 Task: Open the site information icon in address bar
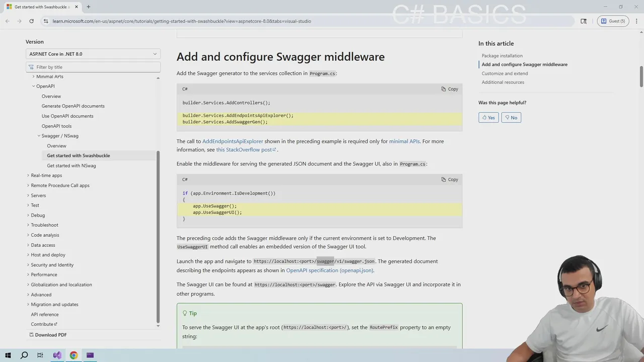(46, 21)
